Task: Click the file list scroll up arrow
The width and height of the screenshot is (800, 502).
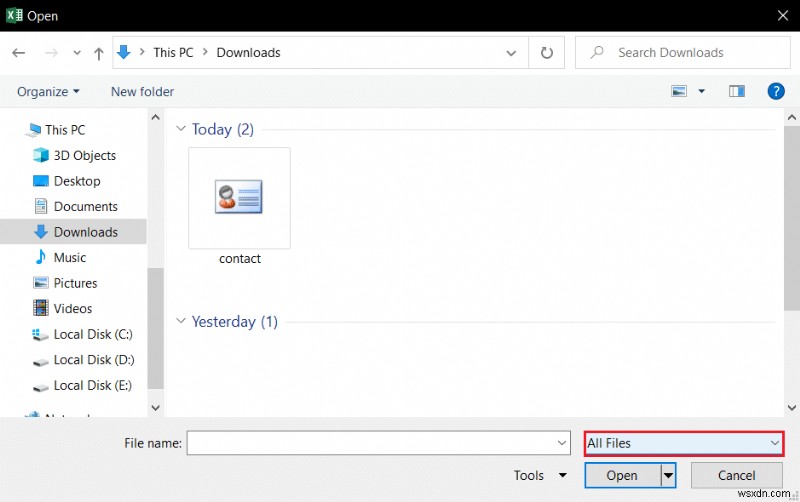Action: click(x=792, y=117)
